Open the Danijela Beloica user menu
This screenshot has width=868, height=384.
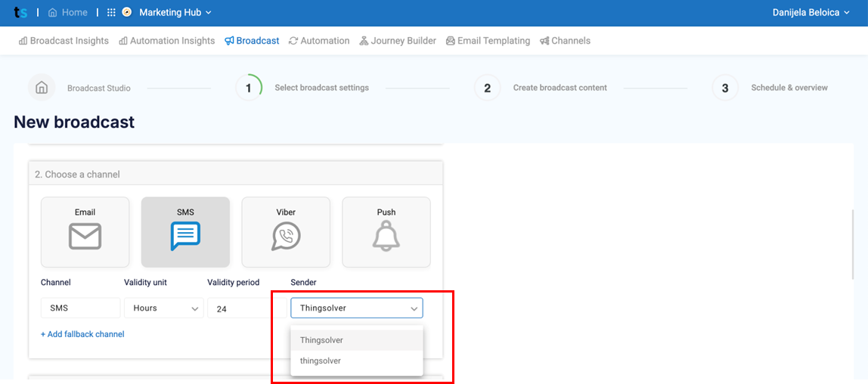(x=811, y=12)
